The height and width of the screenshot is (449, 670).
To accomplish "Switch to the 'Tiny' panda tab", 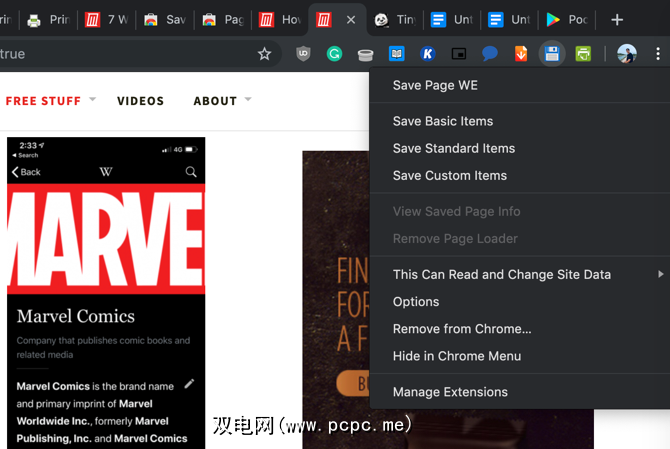I will coord(395,20).
